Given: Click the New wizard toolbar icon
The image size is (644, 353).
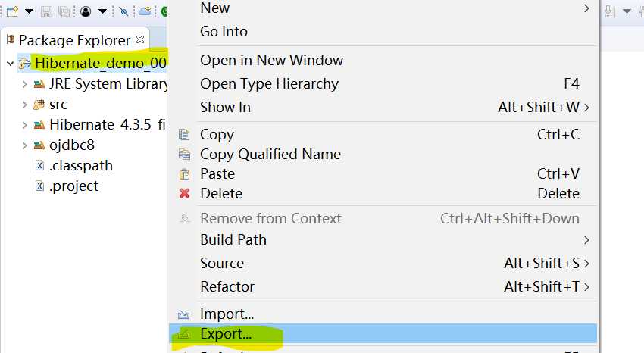Looking at the screenshot, I should [x=12, y=11].
